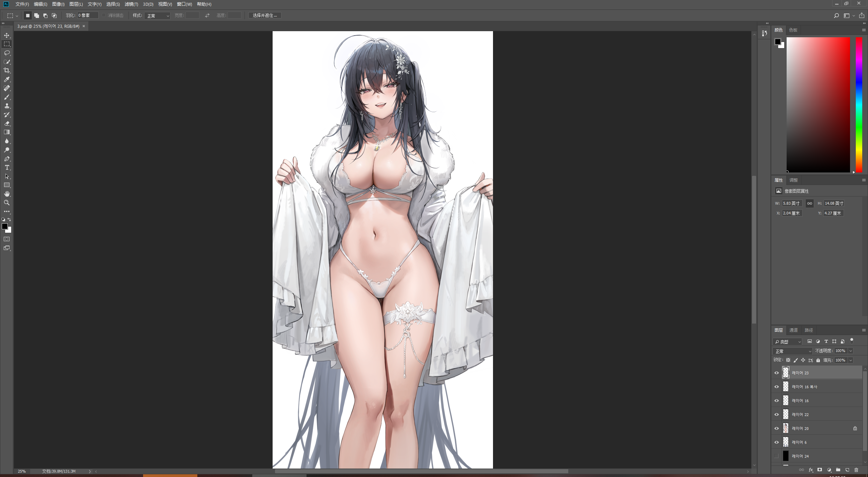Viewport: 868px width, 477px height.
Task: Open the layer filter 类型 dropdown
Action: [x=787, y=341]
